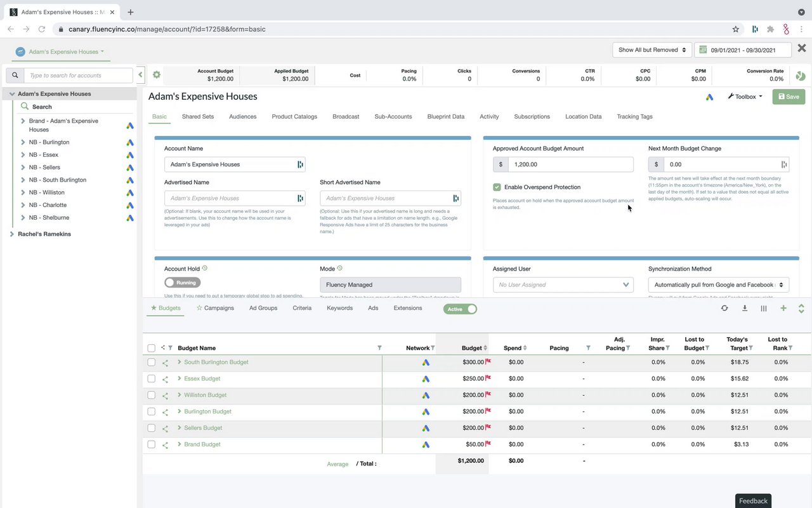Check the South Burlington Budget row checkbox
The width and height of the screenshot is (812, 508).
click(151, 362)
